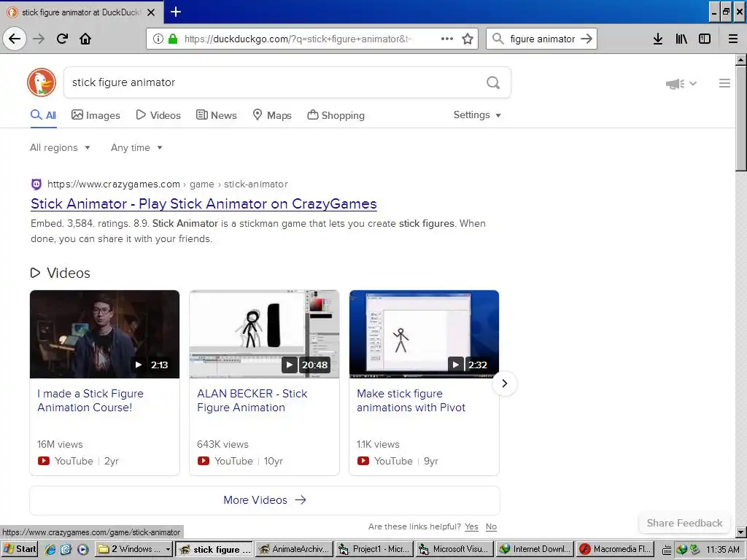Switch to Internet Download taskbar item

point(534,549)
